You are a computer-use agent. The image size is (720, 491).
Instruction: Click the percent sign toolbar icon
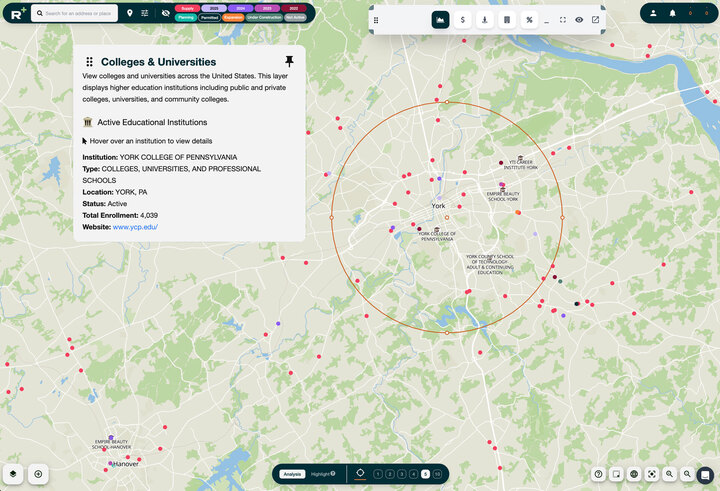tap(529, 20)
